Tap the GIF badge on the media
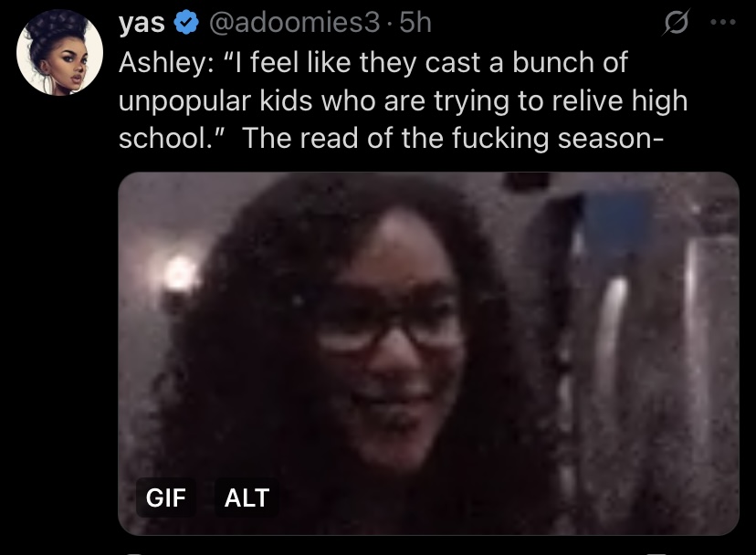756x555 pixels. [x=166, y=497]
